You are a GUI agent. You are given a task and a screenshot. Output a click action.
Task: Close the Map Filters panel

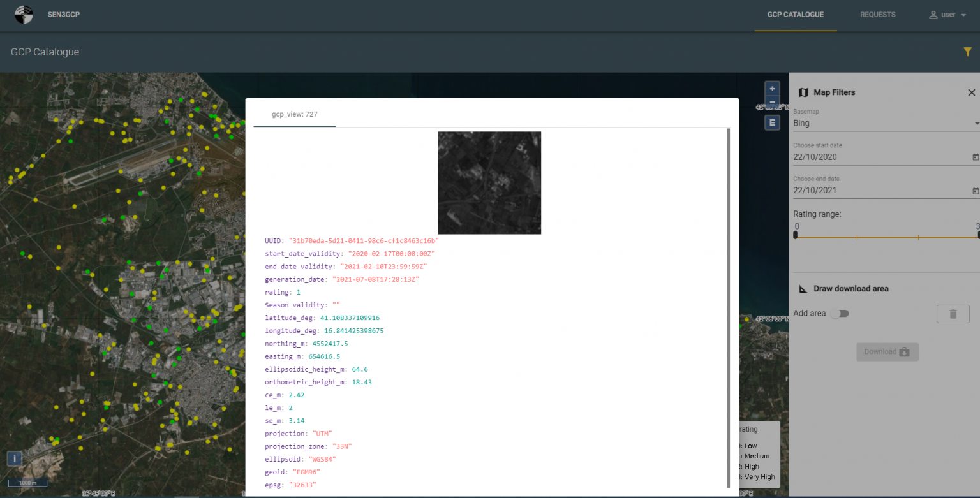point(971,92)
